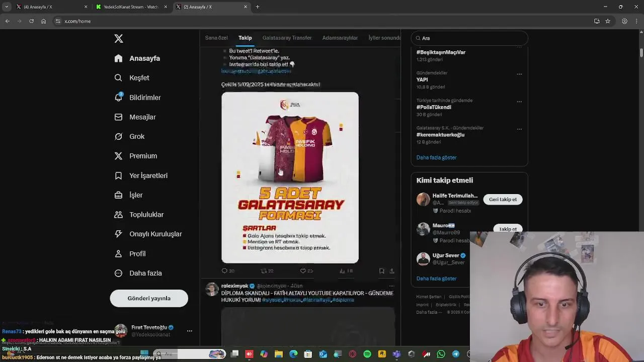Screen dimensions: 644x362
Task: Like the Galatasaray forma giveaway post
Action: point(306,271)
